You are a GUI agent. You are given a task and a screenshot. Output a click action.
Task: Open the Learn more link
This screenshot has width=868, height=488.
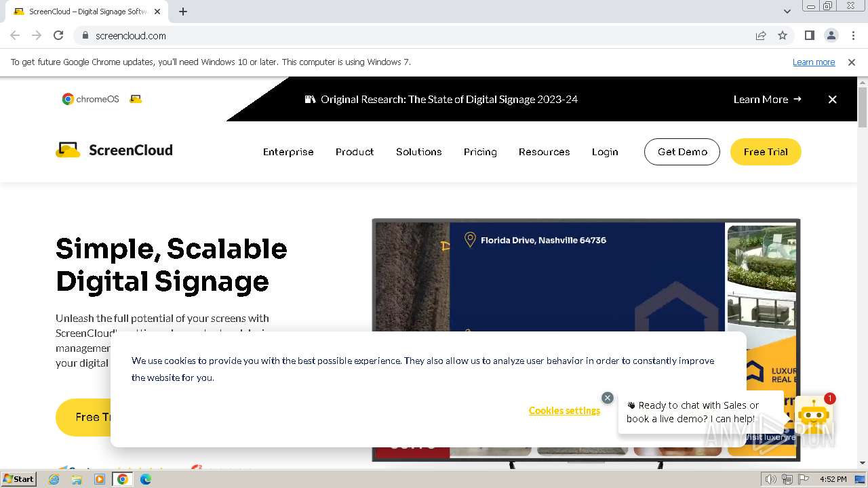814,62
